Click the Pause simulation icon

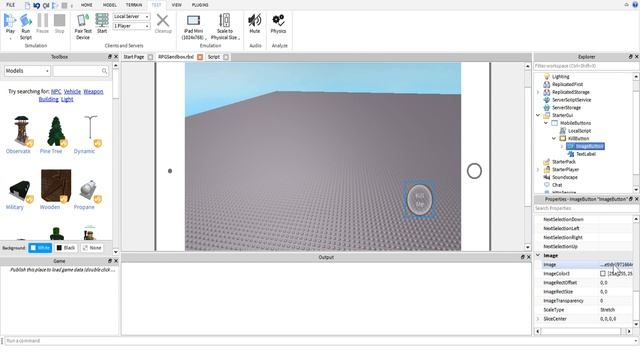42,20
